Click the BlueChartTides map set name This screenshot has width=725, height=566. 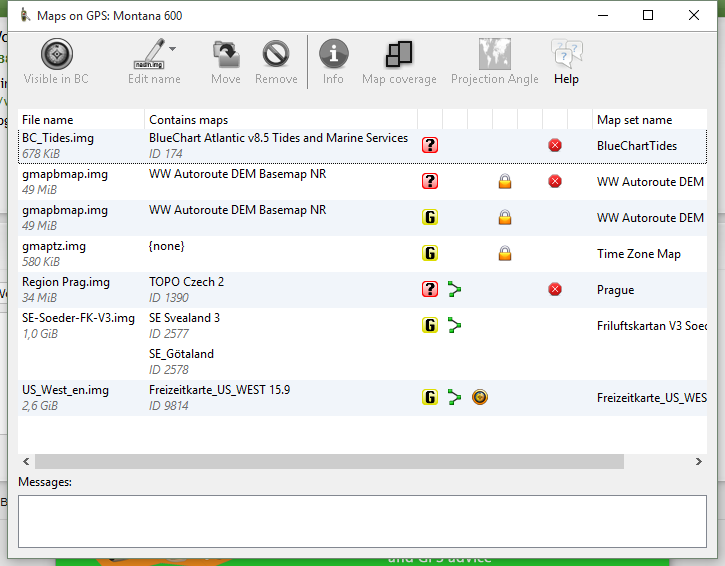[x=637, y=146]
